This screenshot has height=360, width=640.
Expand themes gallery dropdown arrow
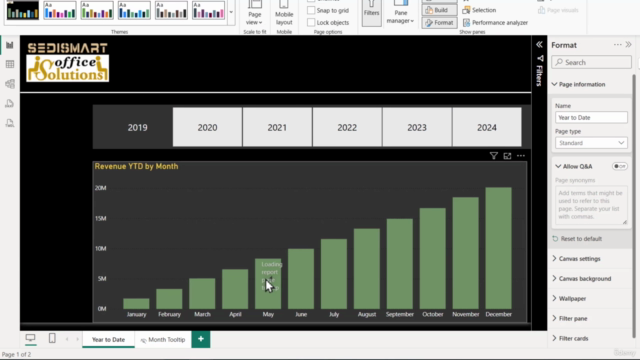pyautogui.click(x=231, y=12)
